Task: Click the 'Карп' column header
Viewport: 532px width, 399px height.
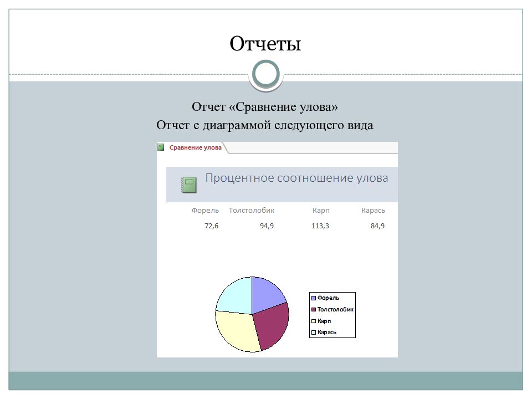Action: (x=321, y=211)
